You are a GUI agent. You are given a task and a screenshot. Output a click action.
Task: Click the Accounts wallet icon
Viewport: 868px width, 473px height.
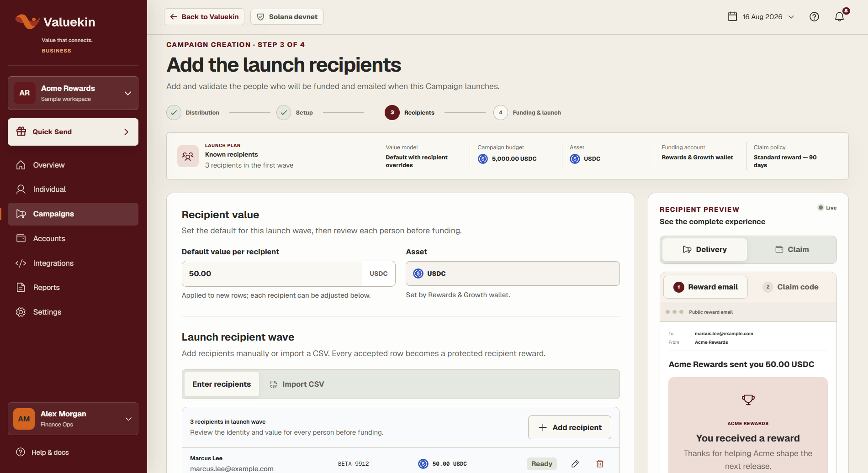(21, 238)
